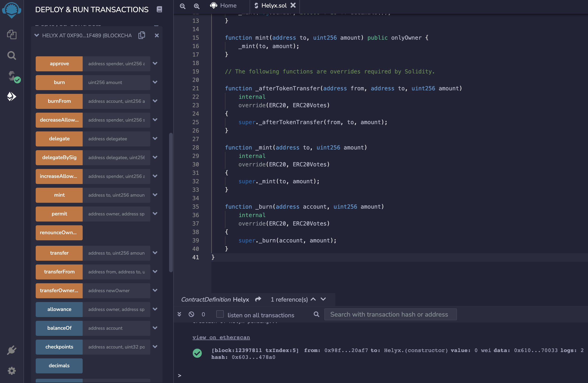This screenshot has width=588, height=383.
Task: Click the transaction hash search field
Action: click(390, 314)
